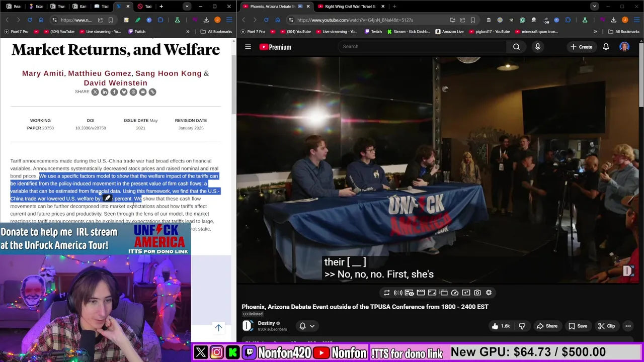
Task: Open the tab list dropdown in right browser
Action: pyautogui.click(x=594, y=7)
